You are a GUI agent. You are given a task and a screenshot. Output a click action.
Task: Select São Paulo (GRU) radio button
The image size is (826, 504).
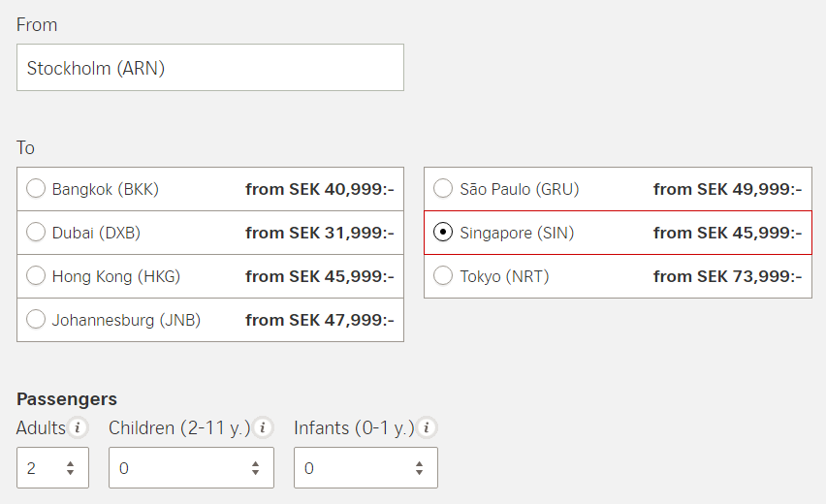point(443,189)
